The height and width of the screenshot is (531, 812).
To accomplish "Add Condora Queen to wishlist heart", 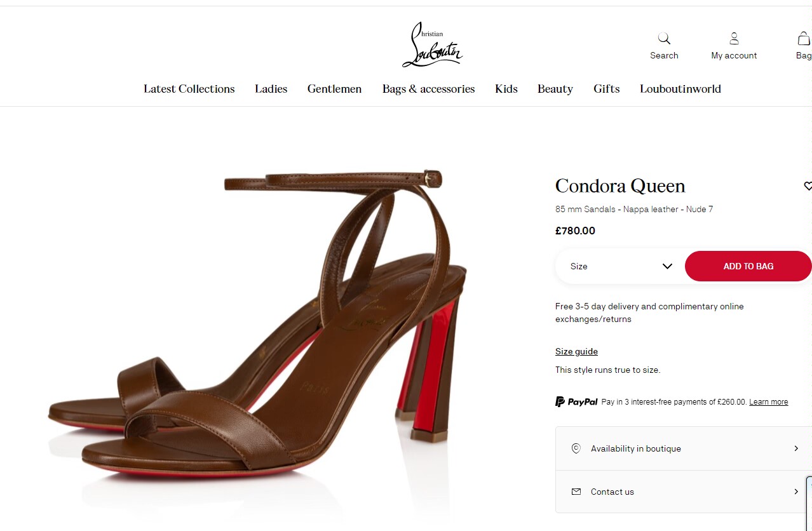I will click(808, 186).
